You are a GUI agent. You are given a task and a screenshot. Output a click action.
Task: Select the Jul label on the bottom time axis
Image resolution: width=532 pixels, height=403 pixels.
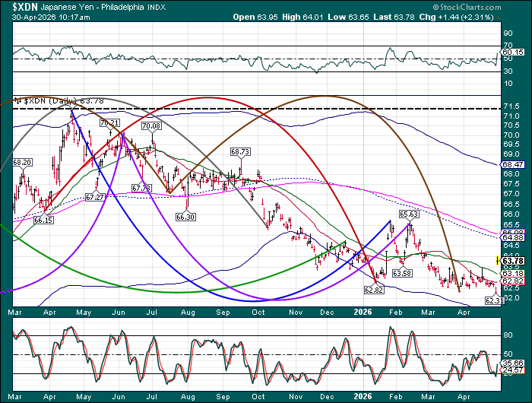click(154, 395)
